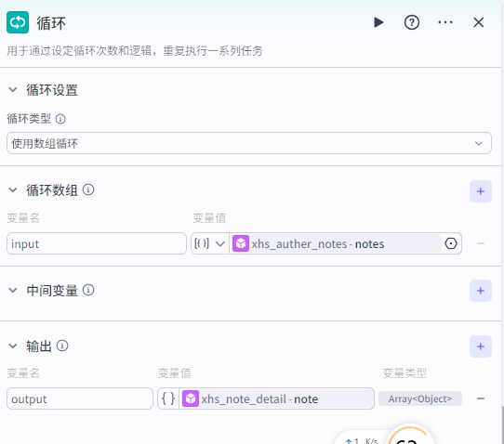Show info for 循环类型
504x444 pixels.
point(60,119)
